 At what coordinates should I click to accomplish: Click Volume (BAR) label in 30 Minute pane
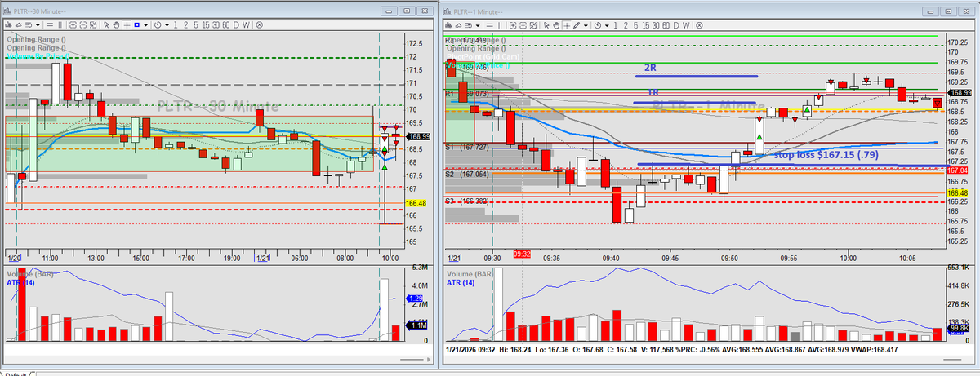point(30,274)
